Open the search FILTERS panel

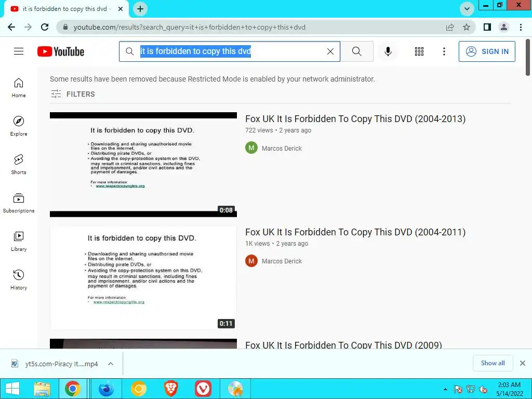coord(73,94)
